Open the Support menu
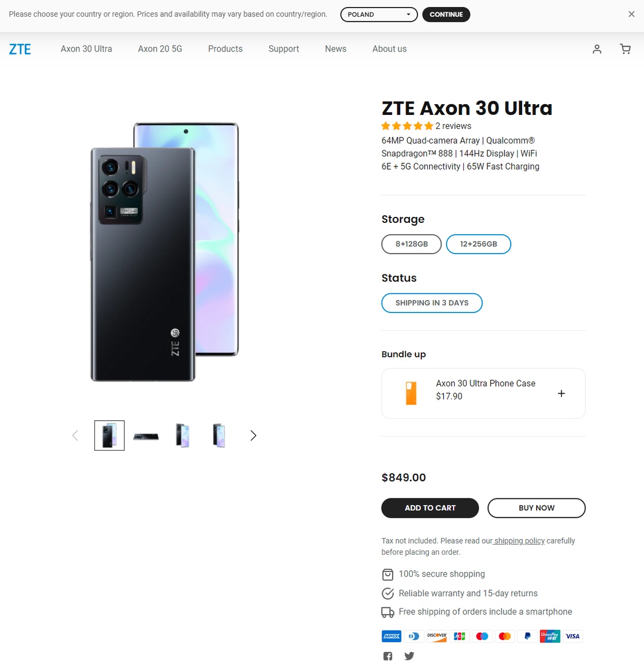The height and width of the screenshot is (667, 644). (x=283, y=49)
